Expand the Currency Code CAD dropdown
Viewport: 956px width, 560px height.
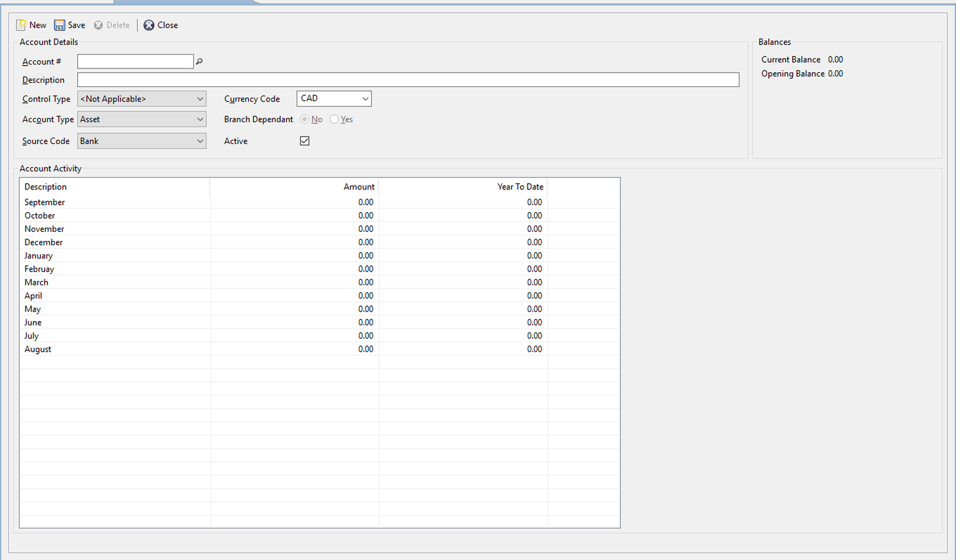[x=334, y=99]
